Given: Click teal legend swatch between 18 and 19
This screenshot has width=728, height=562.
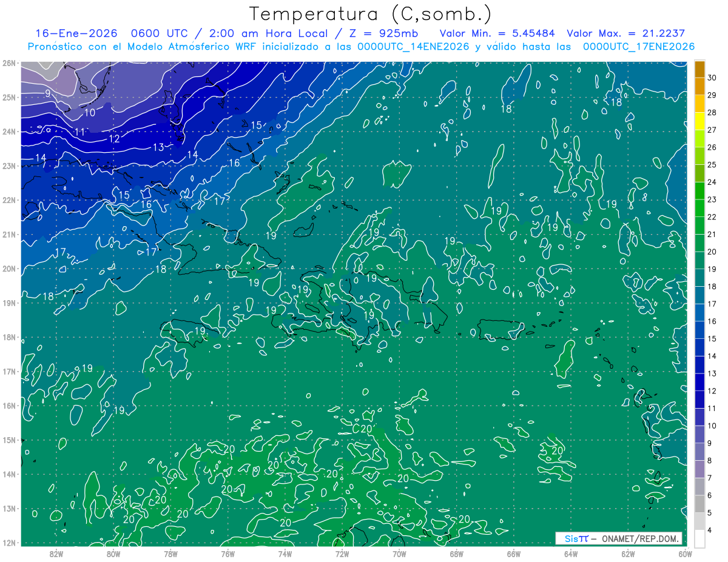Looking at the screenshot, I should coord(699,278).
